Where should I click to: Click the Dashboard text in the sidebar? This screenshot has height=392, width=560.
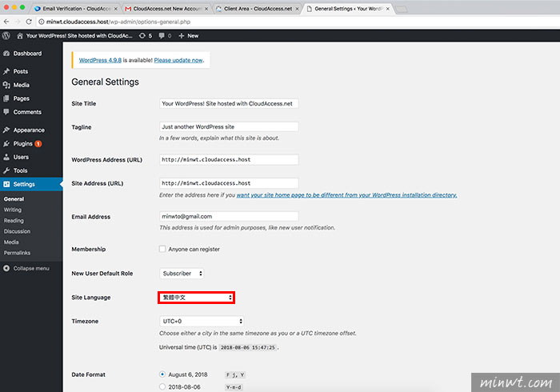[x=27, y=54]
